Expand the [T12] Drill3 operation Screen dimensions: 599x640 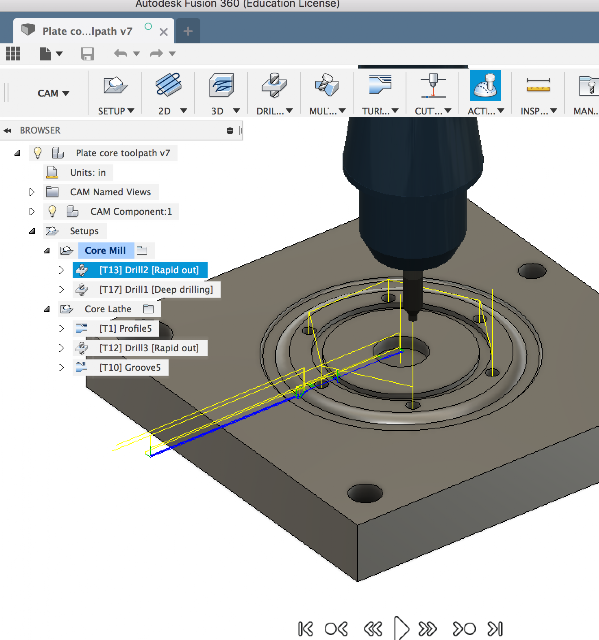[61, 348]
